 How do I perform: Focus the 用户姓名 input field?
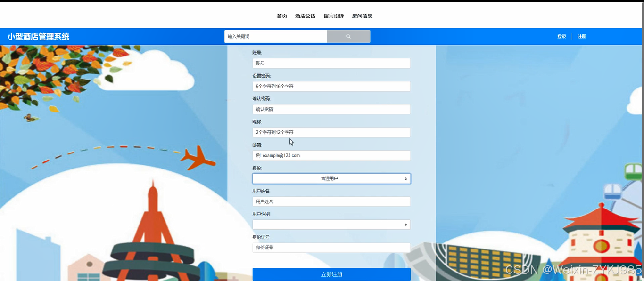click(x=331, y=201)
